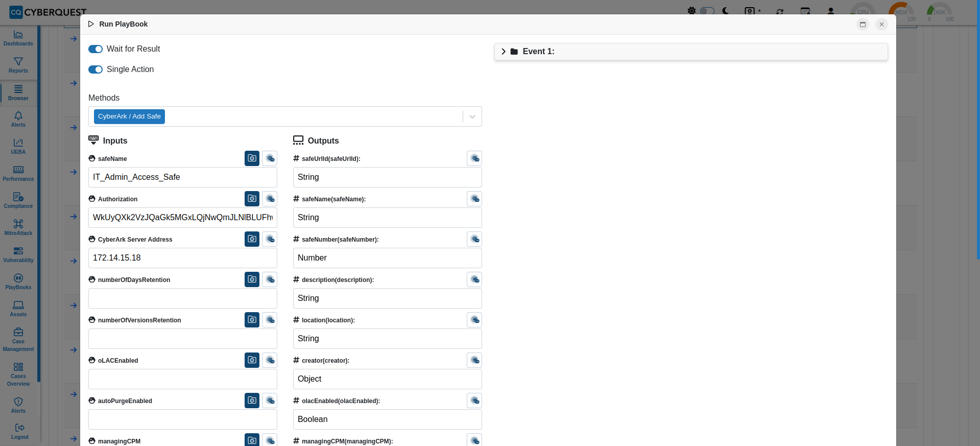980x446 pixels.
Task: Click the switch-icon button beside Authorization input
Action: click(270, 199)
